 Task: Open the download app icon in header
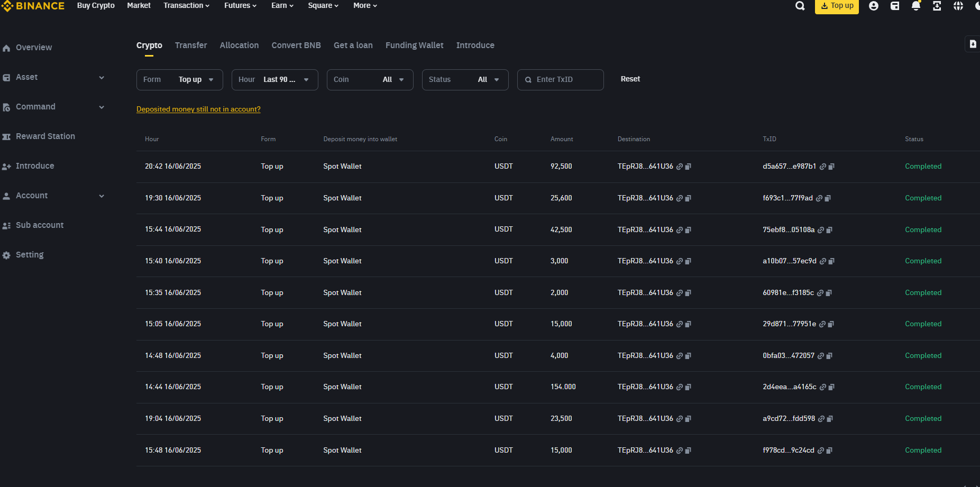coord(937,6)
